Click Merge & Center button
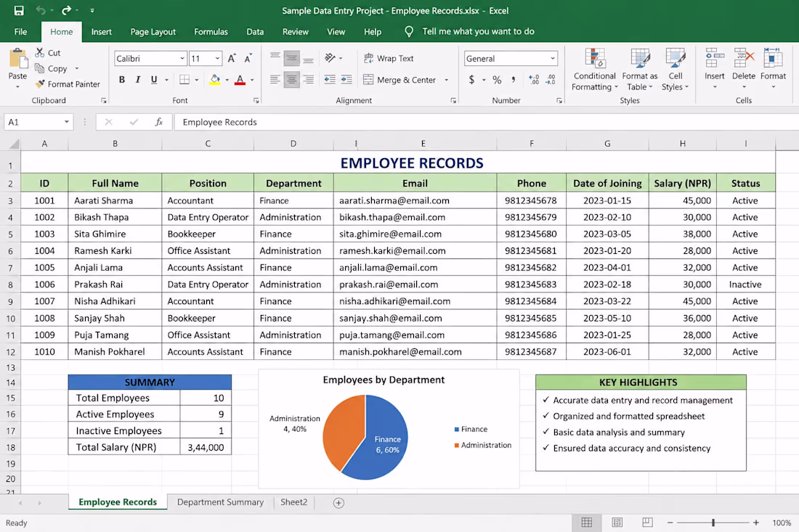 tap(400, 80)
